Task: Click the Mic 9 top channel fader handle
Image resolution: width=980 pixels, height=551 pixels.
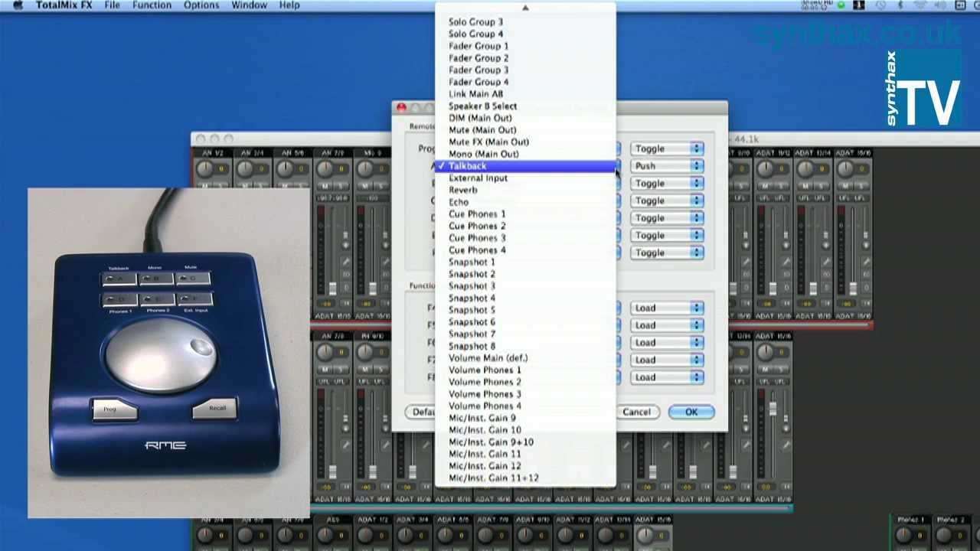Action: [373, 289]
